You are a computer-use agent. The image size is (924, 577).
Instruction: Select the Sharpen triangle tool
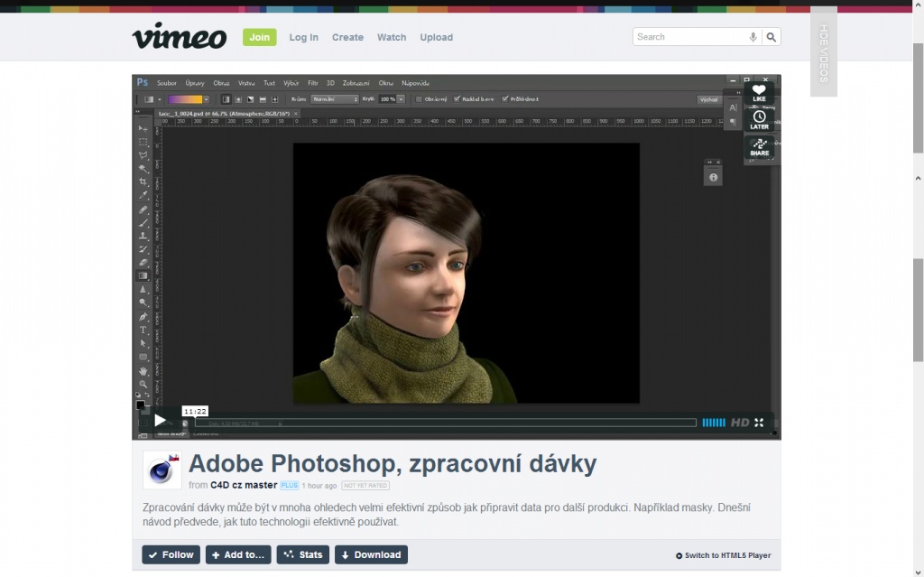tap(143, 289)
